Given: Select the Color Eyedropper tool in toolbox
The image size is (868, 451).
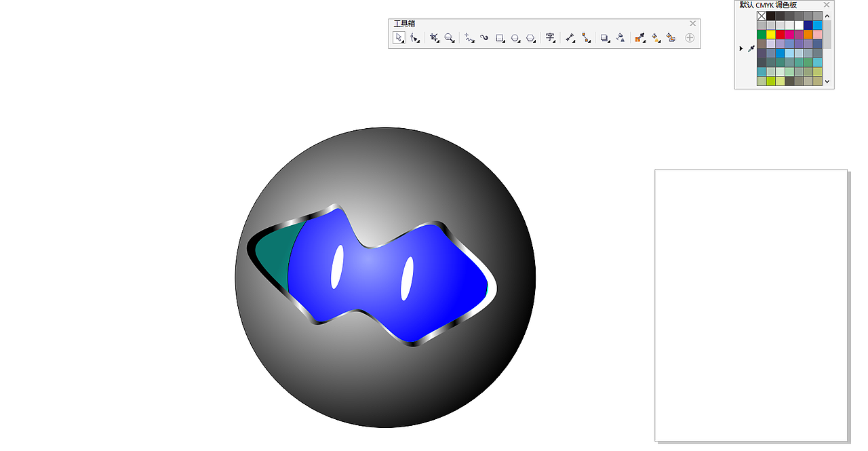Looking at the screenshot, I should pyautogui.click(x=639, y=38).
